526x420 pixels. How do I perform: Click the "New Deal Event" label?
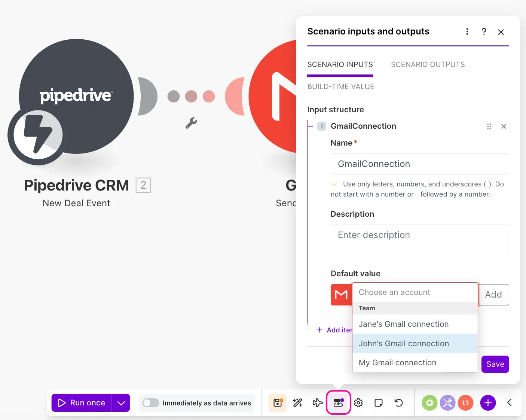point(76,203)
